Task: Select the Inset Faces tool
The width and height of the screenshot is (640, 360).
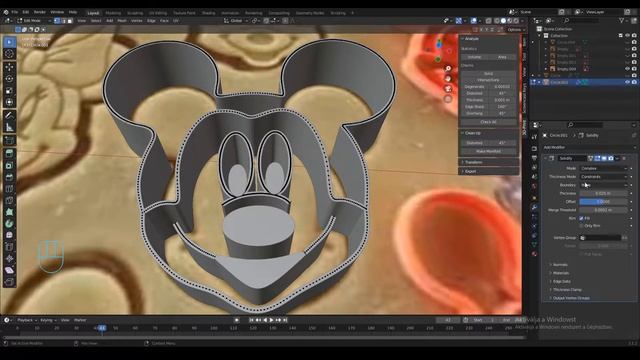Action: 9,165
